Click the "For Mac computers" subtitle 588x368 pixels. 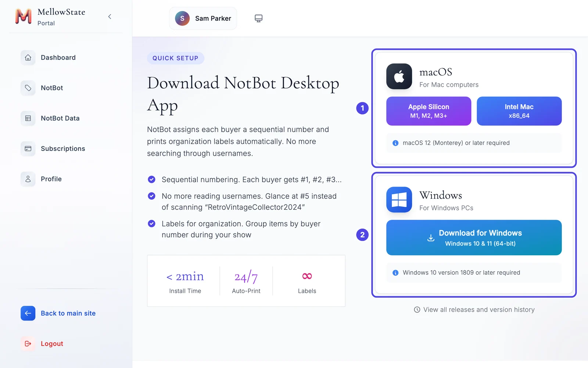[449, 85]
